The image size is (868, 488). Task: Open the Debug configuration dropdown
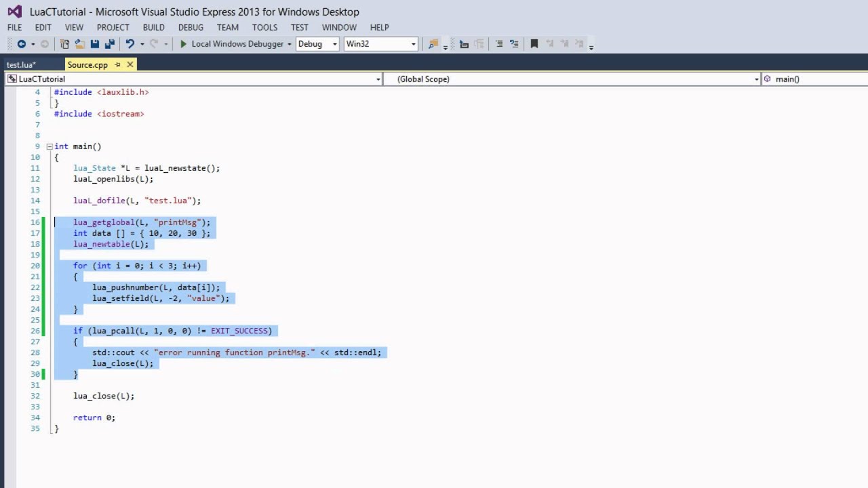pos(335,44)
